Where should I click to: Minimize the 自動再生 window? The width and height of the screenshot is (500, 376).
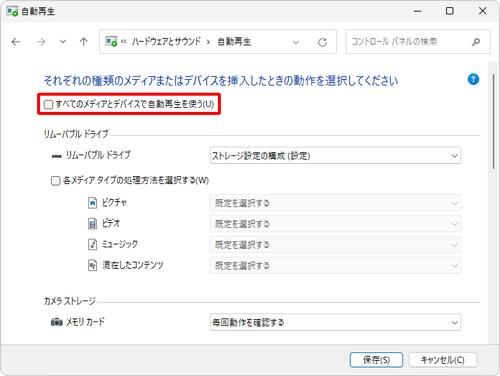tap(417, 11)
